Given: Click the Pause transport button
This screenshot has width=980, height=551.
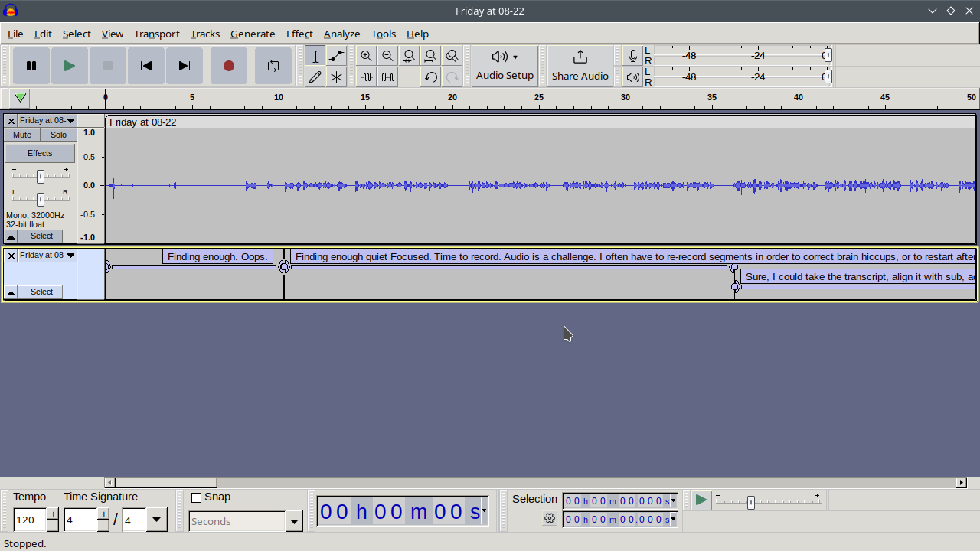Looking at the screenshot, I should [31, 66].
